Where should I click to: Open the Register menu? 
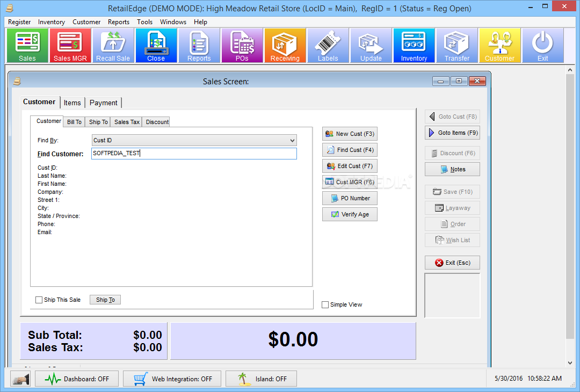19,22
